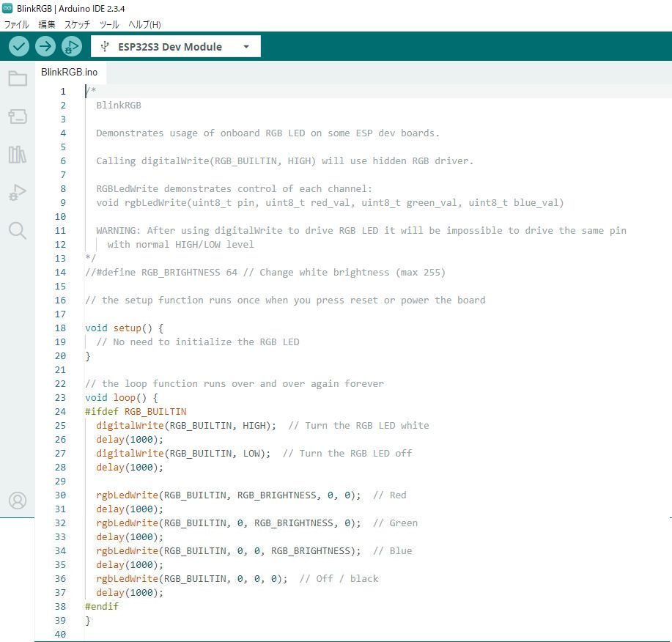Open the ヘルプ(H) menu
This screenshot has height=642, width=672.
(144, 24)
